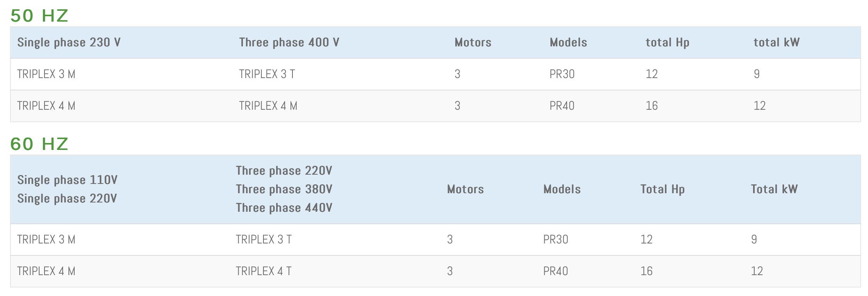The image size is (868, 296).
Task: Select the "Single phase 110V" header text
Action: (67, 180)
